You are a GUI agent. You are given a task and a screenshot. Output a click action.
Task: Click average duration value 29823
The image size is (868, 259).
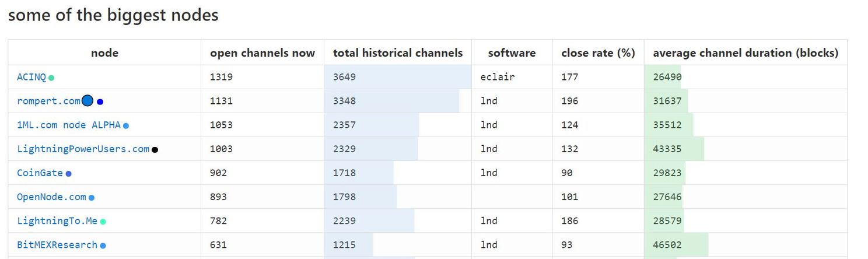coord(667,173)
